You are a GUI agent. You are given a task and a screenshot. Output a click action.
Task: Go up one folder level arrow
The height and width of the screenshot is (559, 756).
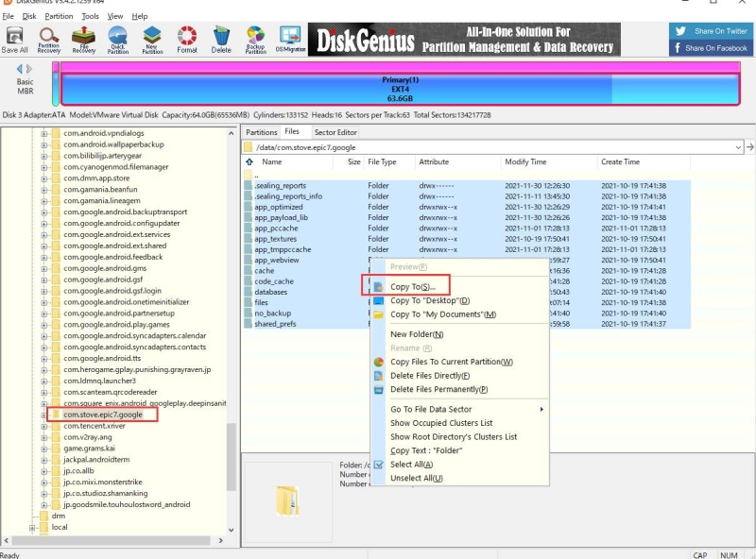click(249, 161)
